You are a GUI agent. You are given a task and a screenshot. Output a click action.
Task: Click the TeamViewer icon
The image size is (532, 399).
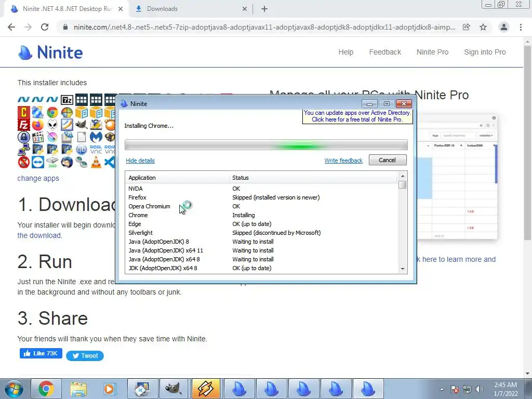[37, 162]
